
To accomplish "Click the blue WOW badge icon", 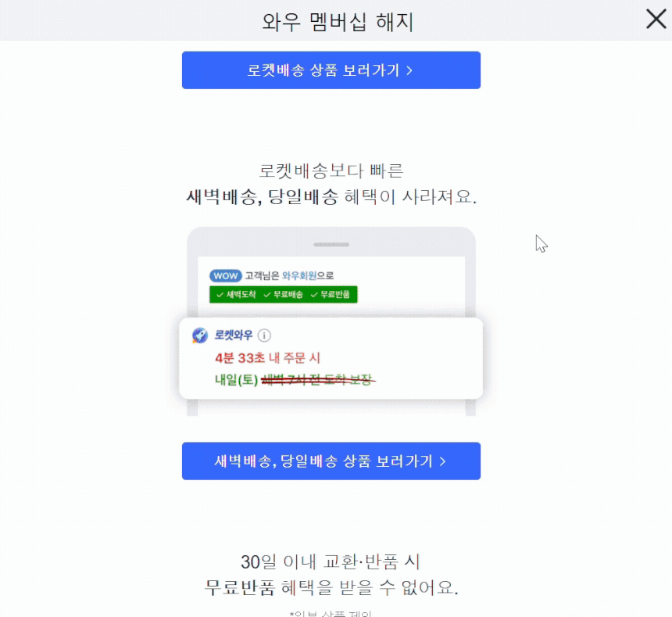I will pyautogui.click(x=225, y=276).
